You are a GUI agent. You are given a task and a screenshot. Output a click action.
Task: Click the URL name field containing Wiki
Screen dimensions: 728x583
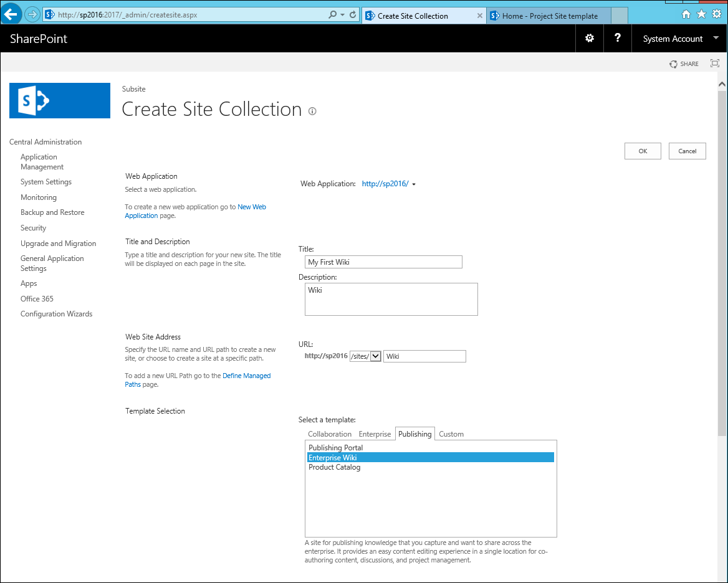coord(424,356)
